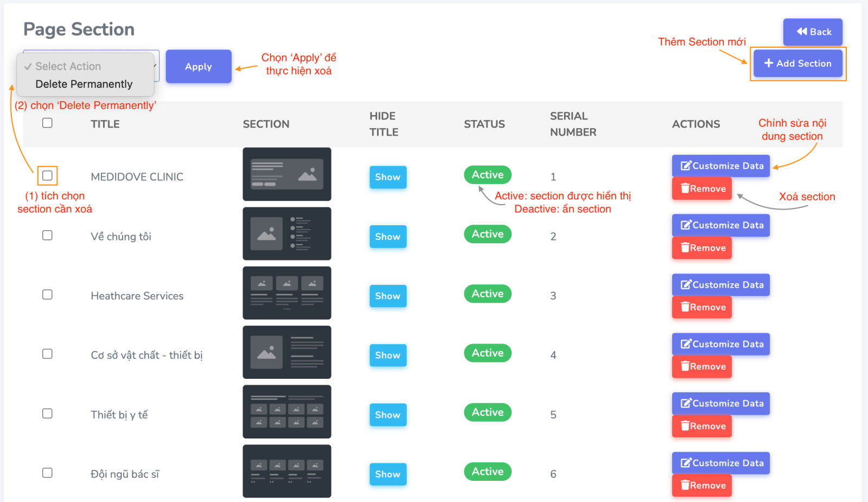Choose Delete Permanently from action dropdown
The height and width of the screenshot is (502, 868).
click(x=84, y=84)
